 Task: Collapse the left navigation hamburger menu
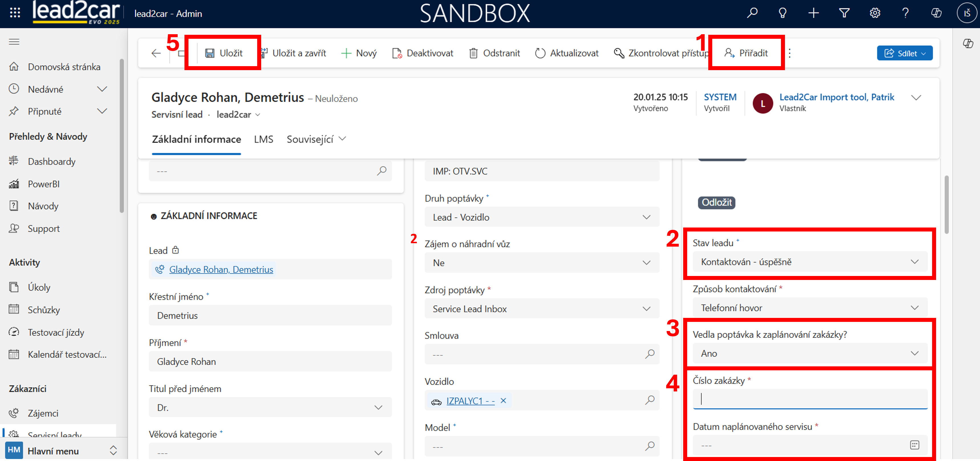(14, 42)
